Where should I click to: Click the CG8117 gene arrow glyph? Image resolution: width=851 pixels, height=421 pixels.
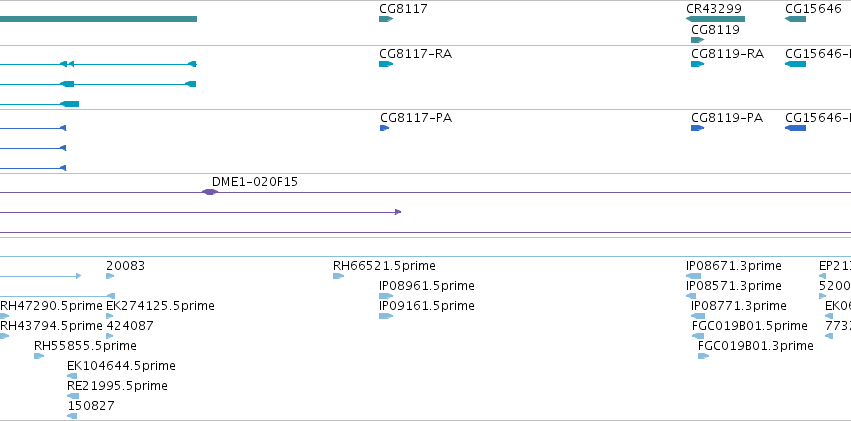(386, 19)
